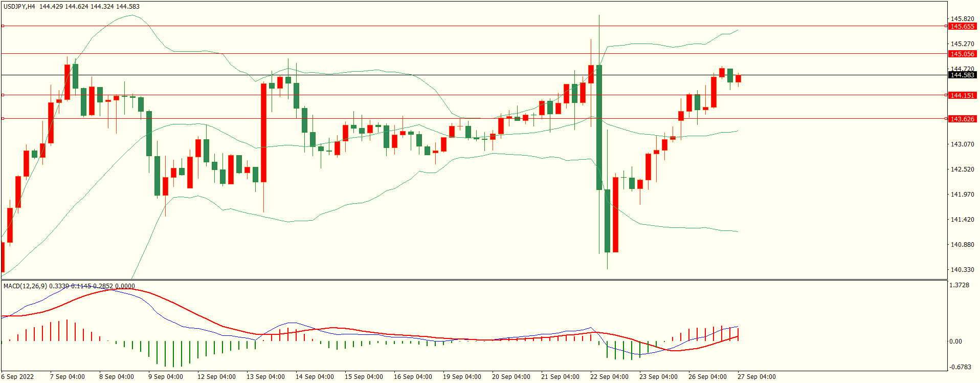Click the 141.970 price axis value
Image resolution: width=980 pixels, height=383 pixels.
coord(962,195)
